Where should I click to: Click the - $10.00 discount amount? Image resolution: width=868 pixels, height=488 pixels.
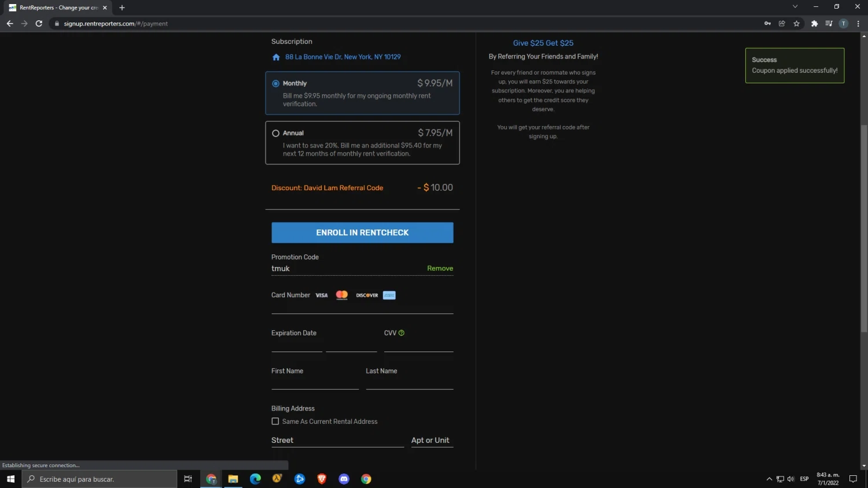click(435, 188)
